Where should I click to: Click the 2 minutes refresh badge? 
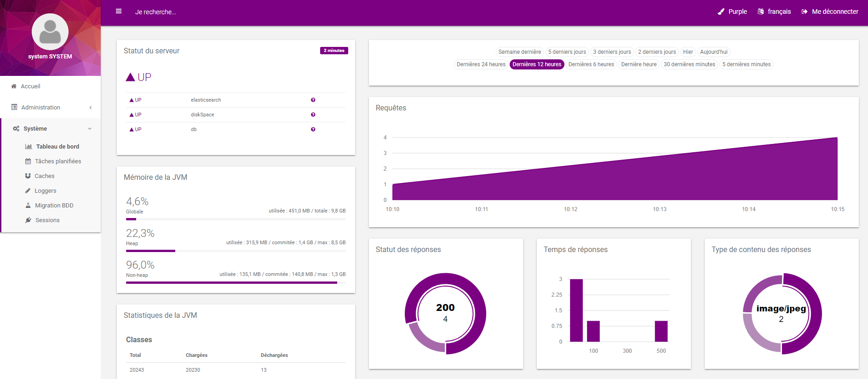(x=334, y=51)
